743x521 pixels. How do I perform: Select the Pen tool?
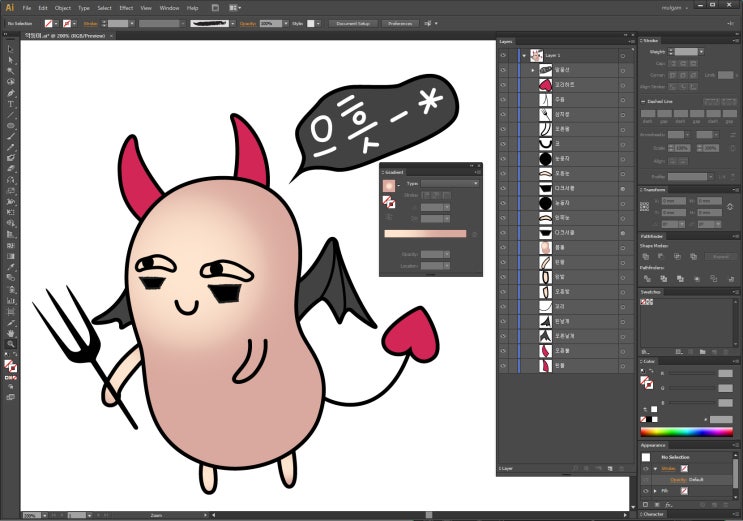tap(10, 93)
